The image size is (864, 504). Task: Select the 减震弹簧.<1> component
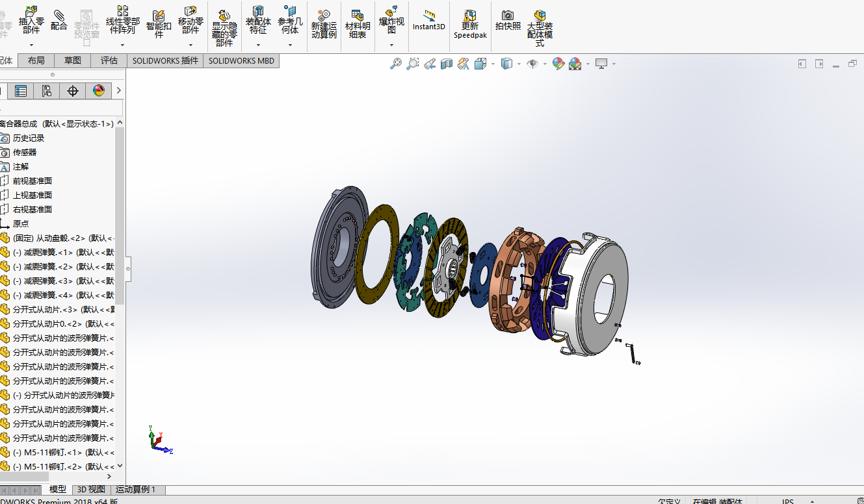(57, 253)
